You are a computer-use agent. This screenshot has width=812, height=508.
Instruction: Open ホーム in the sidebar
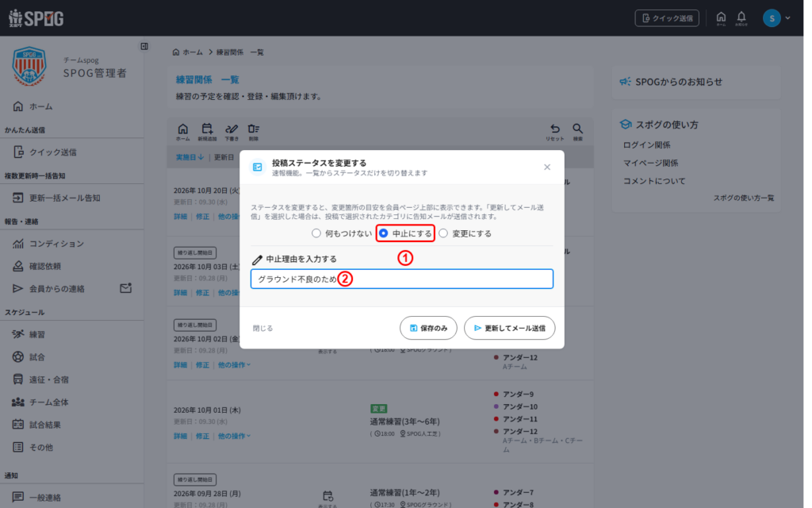point(41,106)
